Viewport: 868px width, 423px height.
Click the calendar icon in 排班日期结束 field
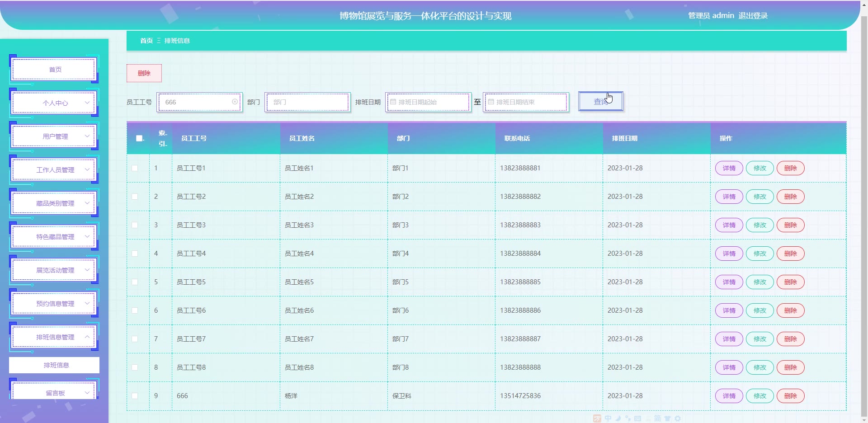(x=491, y=102)
